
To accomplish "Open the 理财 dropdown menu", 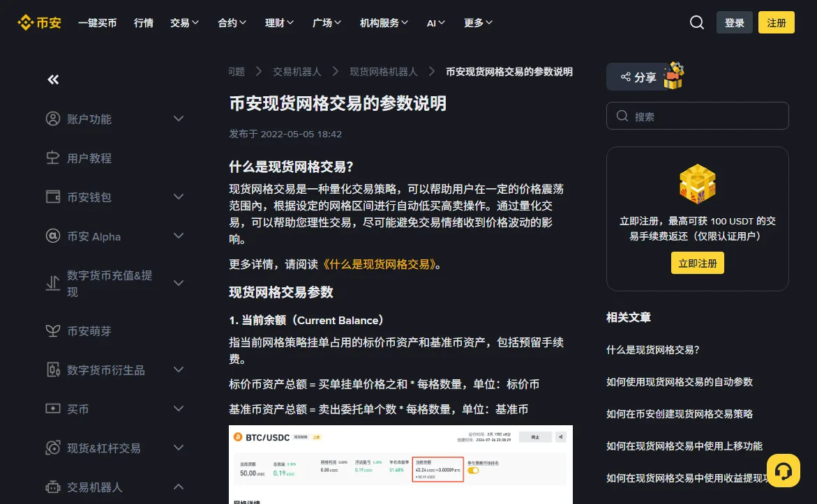I will (x=279, y=23).
